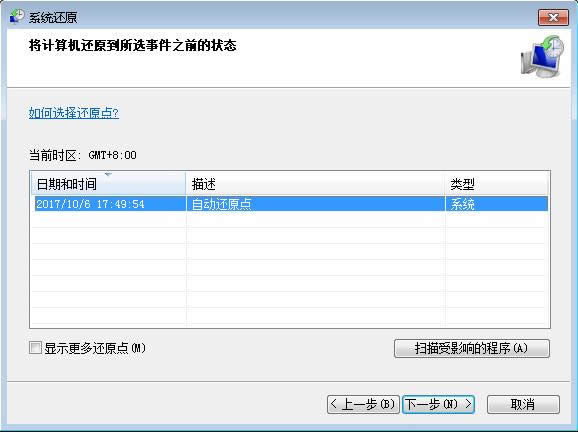Sort by the 描述 column header
Screen dimensions: 578x432
click(315, 184)
